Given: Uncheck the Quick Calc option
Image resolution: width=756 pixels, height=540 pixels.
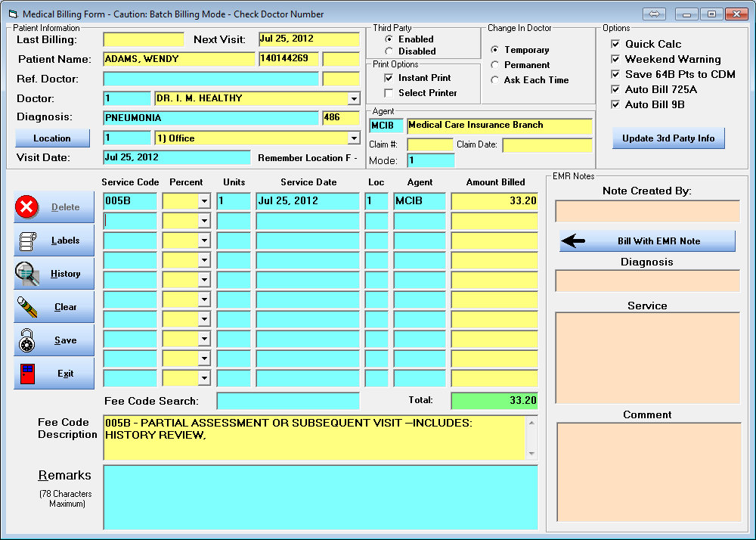Looking at the screenshot, I should (x=615, y=44).
